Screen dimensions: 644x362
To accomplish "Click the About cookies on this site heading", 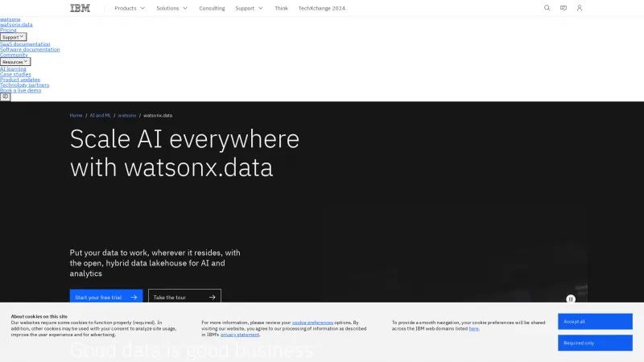I will [x=39, y=316].
